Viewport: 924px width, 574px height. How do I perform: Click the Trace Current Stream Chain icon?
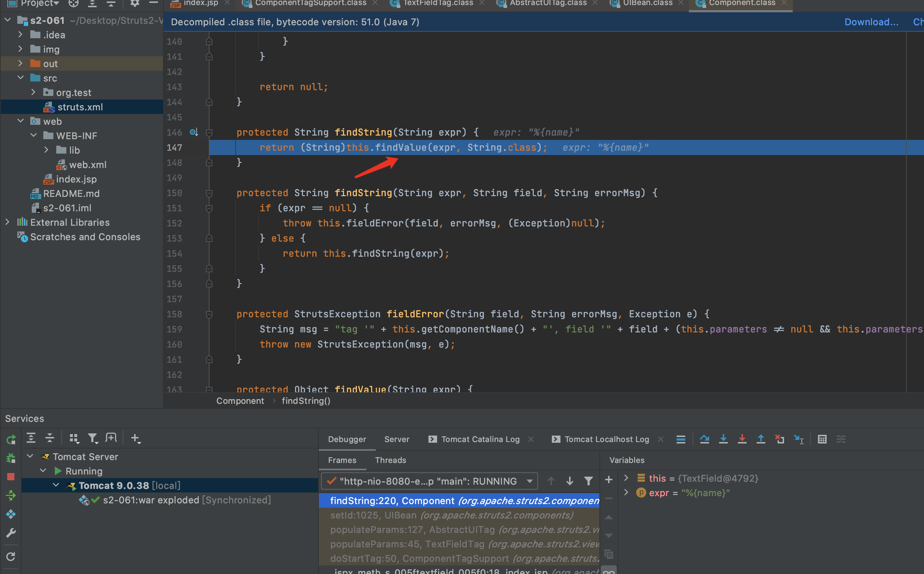pyautogui.click(x=841, y=439)
